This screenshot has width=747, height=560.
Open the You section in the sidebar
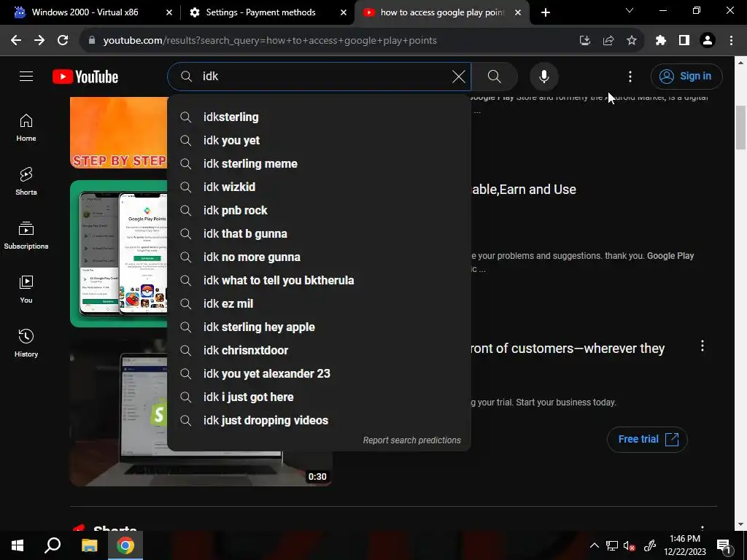pyautogui.click(x=26, y=289)
